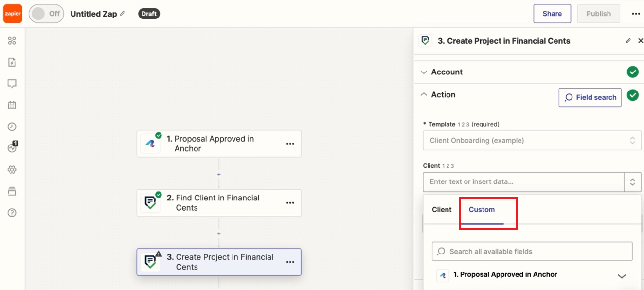The height and width of the screenshot is (290, 644).
Task: Select step 3 Create Project in Financial Cents
Action: 219,262
